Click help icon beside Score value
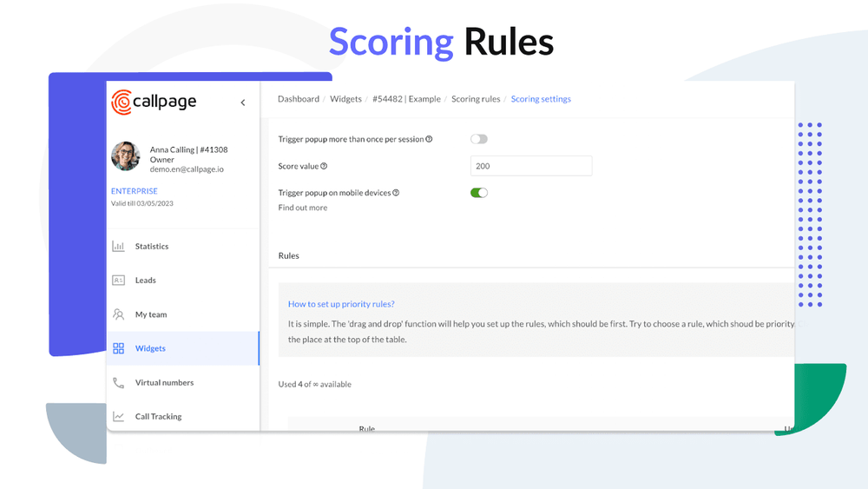The image size is (868, 489). pos(324,166)
